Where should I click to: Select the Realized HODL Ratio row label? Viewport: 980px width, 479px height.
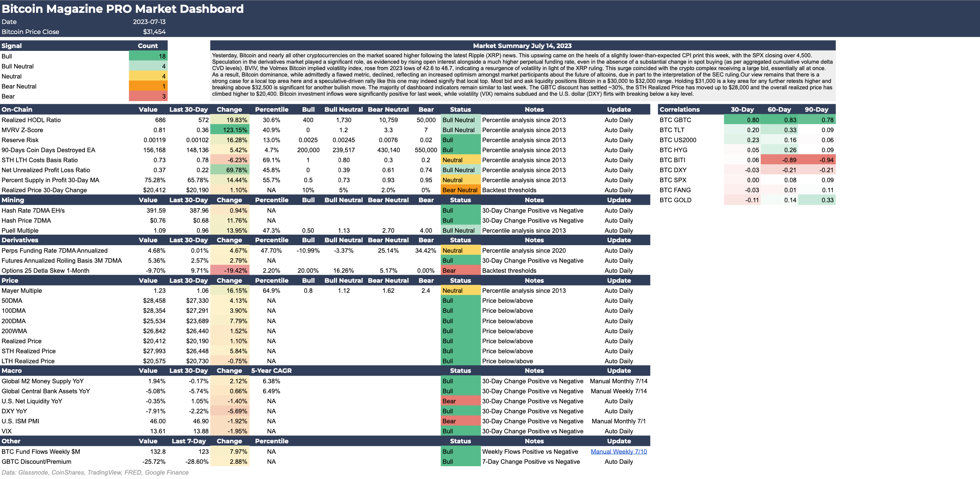coord(31,120)
